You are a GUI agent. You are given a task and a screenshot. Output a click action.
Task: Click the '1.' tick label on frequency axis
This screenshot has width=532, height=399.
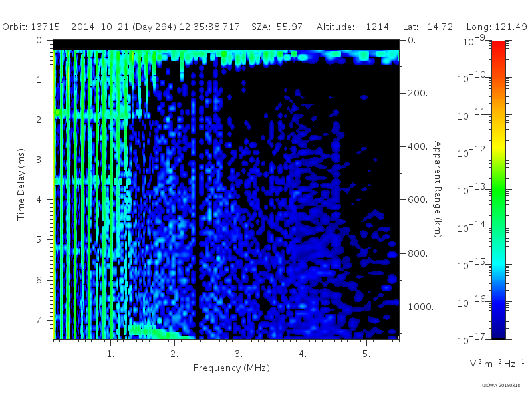point(110,354)
